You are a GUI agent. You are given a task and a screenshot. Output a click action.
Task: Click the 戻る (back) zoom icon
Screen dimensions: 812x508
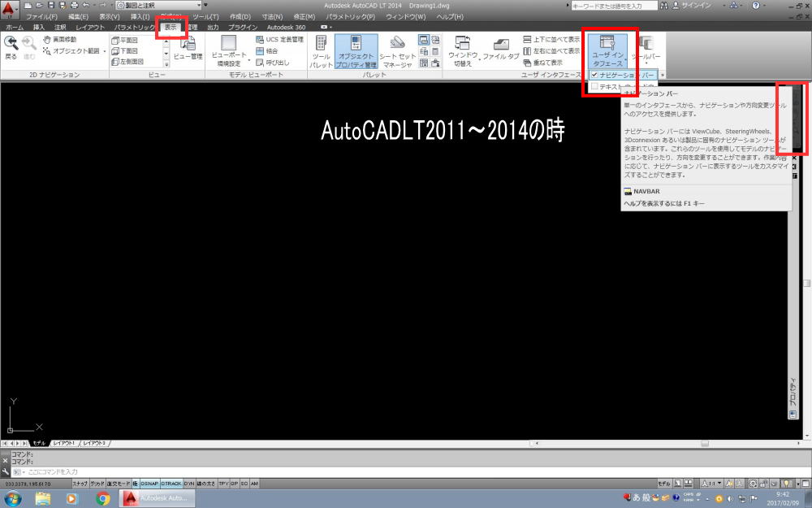[11, 48]
